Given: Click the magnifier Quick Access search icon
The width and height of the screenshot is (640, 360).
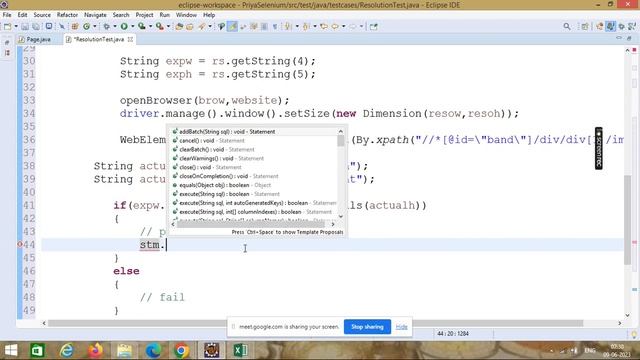Looking at the screenshot, I should point(567,27).
